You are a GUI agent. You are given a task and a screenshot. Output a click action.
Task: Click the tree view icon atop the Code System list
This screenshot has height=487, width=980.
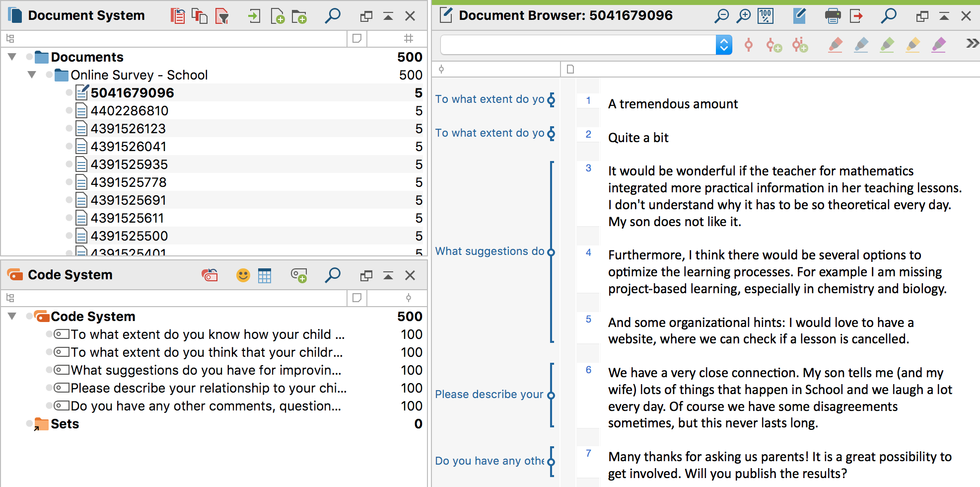(x=10, y=298)
